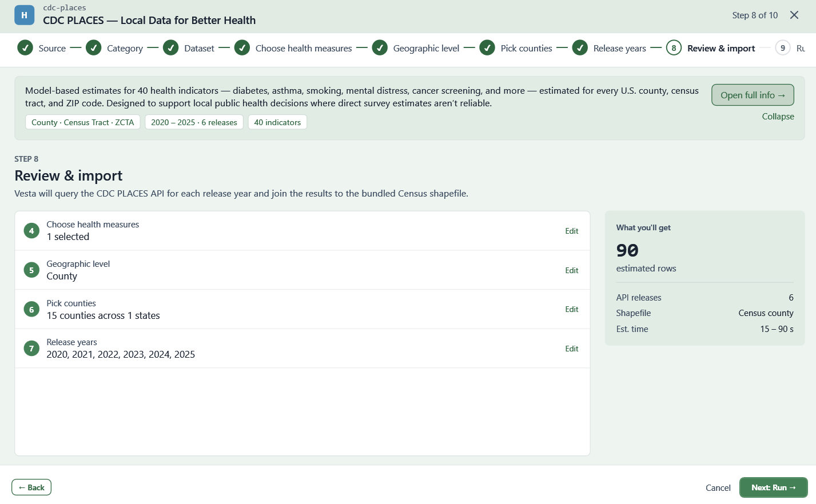This screenshot has height=504, width=816.
Task: Click the Category step checkmark icon
Action: [94, 48]
